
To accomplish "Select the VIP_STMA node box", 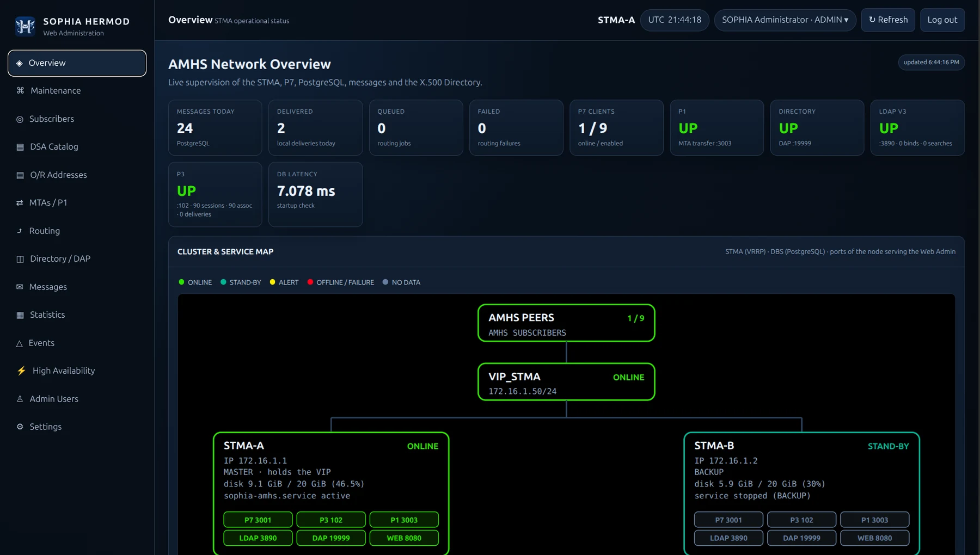I will click(x=566, y=382).
